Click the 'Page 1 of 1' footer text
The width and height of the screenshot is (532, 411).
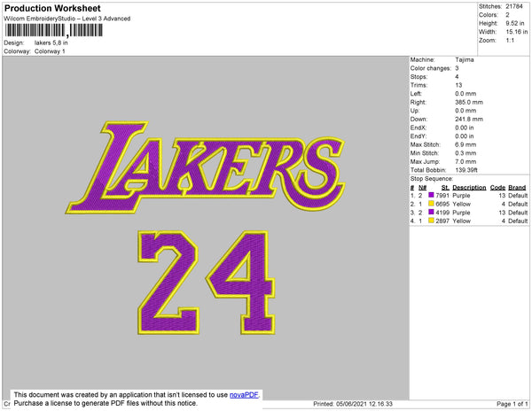[x=512, y=404]
